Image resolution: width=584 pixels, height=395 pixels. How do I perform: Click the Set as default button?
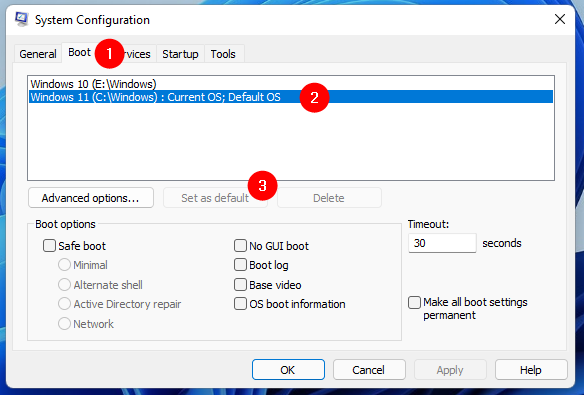coord(215,198)
